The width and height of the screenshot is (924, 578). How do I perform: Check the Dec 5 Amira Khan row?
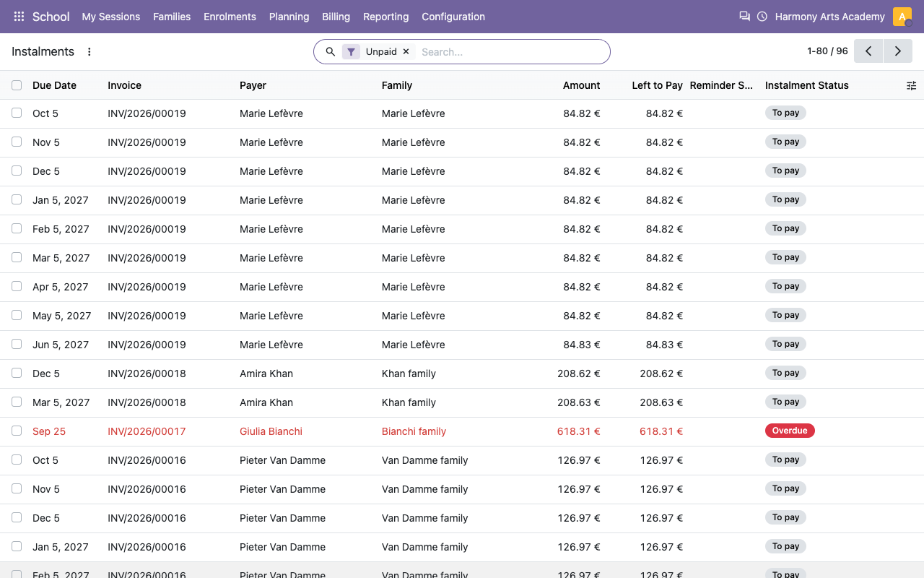pyautogui.click(x=17, y=373)
